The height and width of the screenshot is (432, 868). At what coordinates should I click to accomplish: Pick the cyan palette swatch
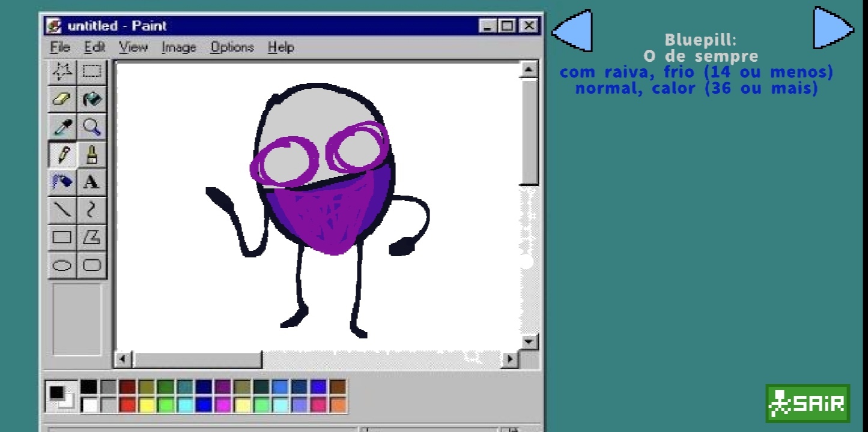coord(184,405)
